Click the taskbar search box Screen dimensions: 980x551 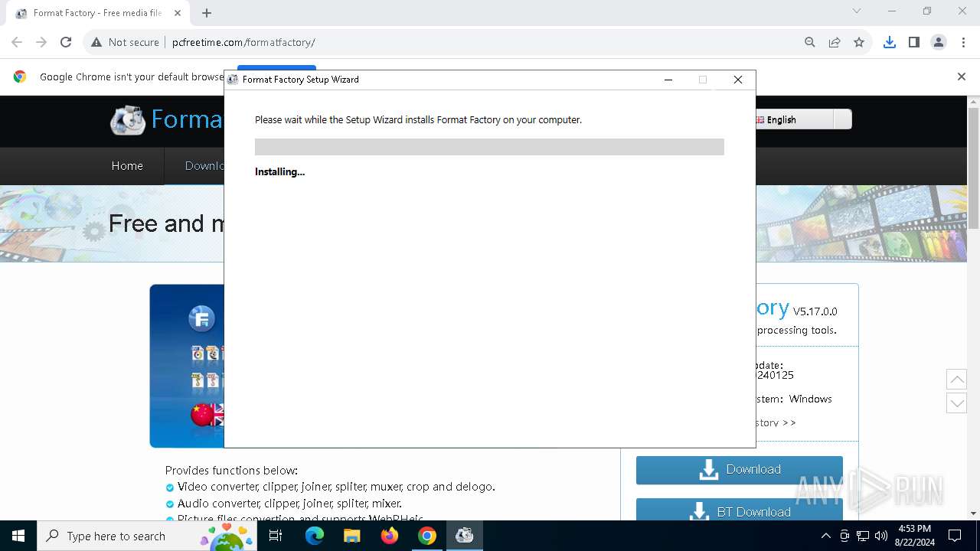click(x=147, y=536)
